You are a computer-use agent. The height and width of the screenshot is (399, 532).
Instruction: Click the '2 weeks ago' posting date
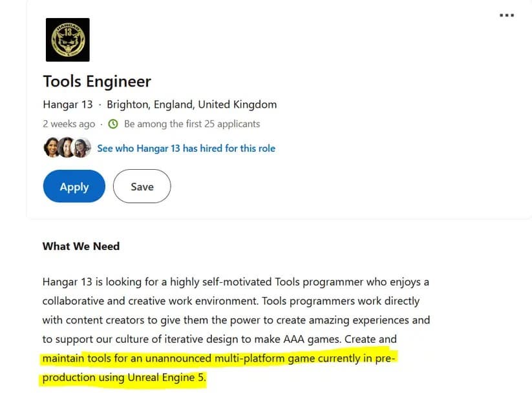pos(69,124)
